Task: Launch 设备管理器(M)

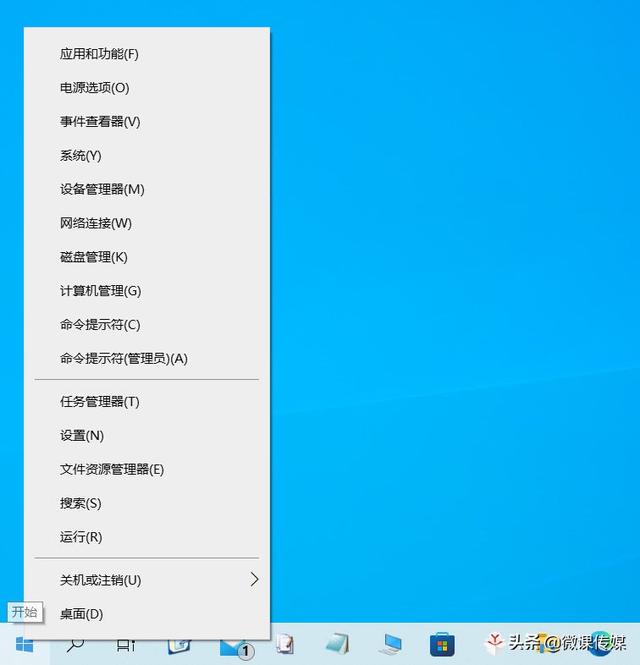Action: coord(147,189)
